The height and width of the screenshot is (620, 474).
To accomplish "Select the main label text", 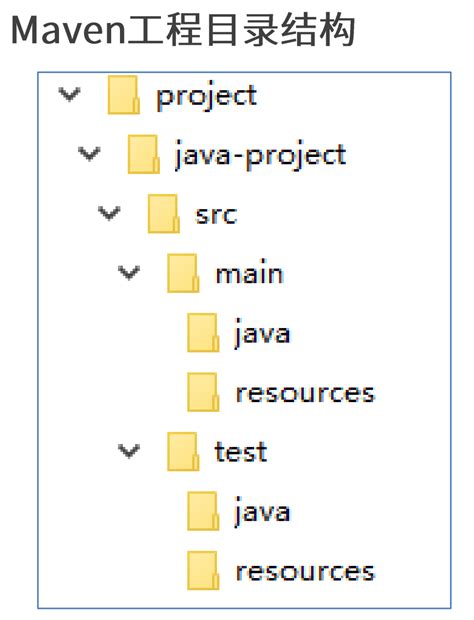I will [249, 272].
